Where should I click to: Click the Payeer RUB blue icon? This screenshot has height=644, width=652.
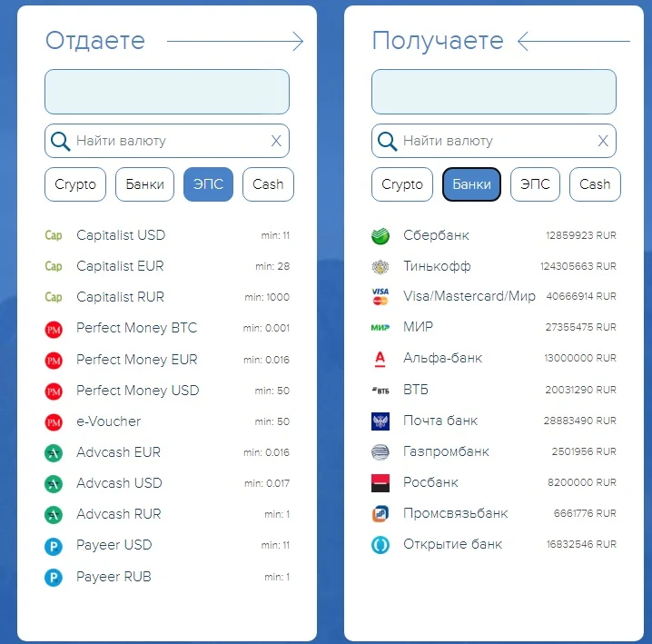point(54,578)
